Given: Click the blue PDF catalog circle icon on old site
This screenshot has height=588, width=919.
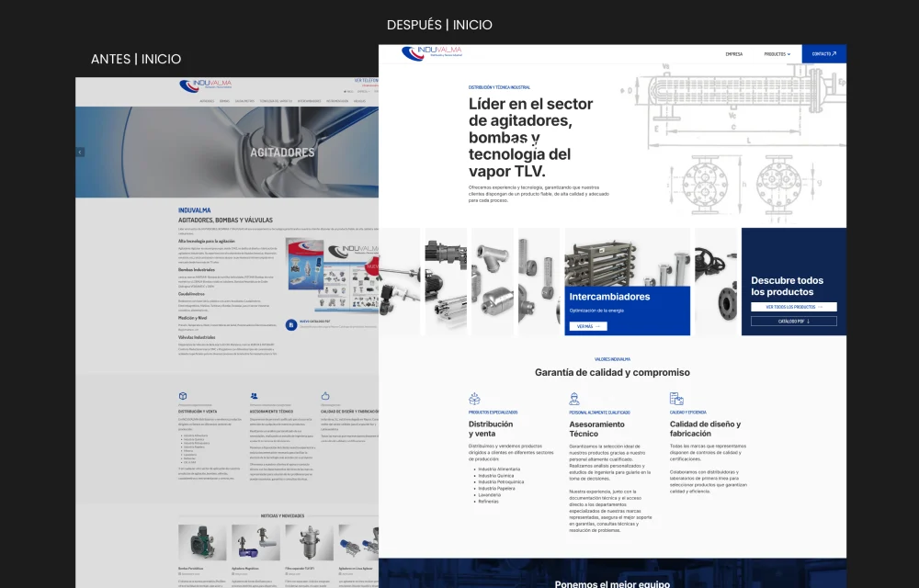Looking at the screenshot, I should pyautogui.click(x=291, y=324).
